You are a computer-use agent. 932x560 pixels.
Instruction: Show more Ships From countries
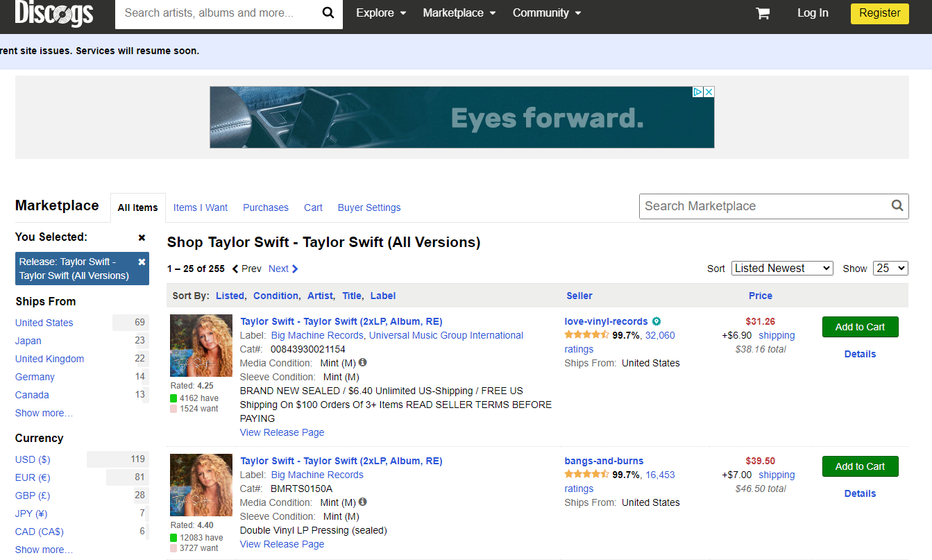click(x=44, y=413)
